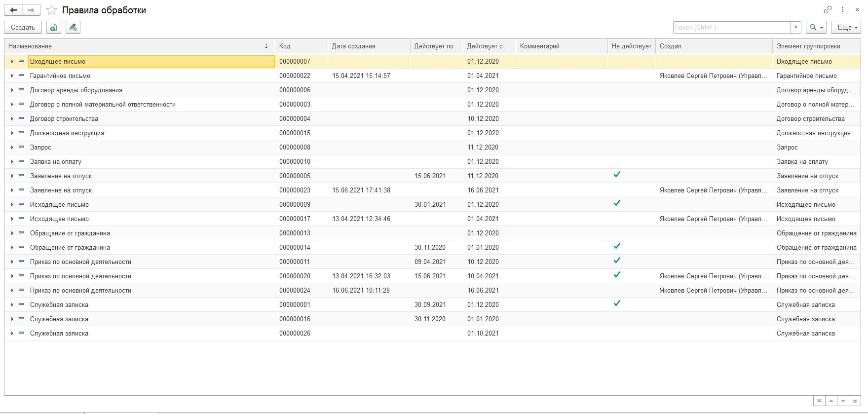Click the Не действует column header
The image size is (868, 414).
click(632, 46)
